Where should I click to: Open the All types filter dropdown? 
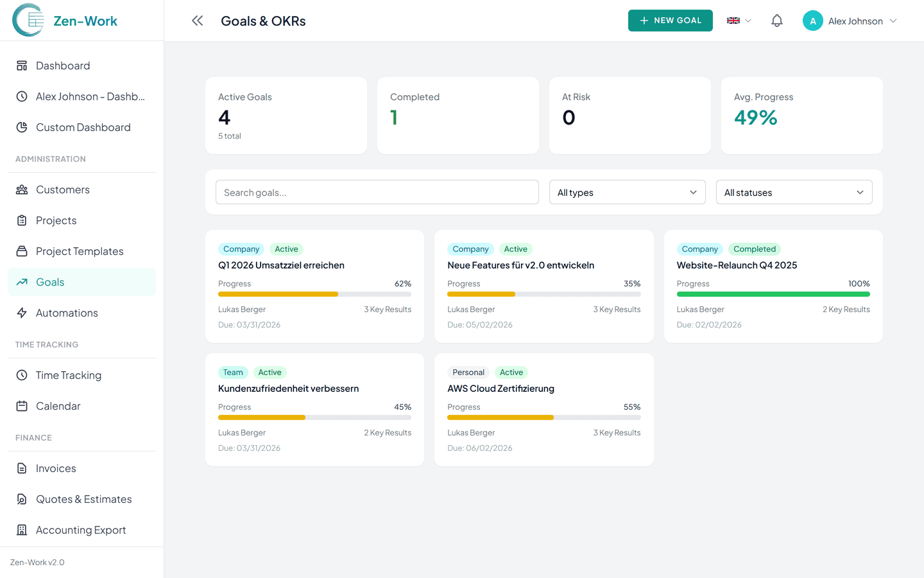627,192
